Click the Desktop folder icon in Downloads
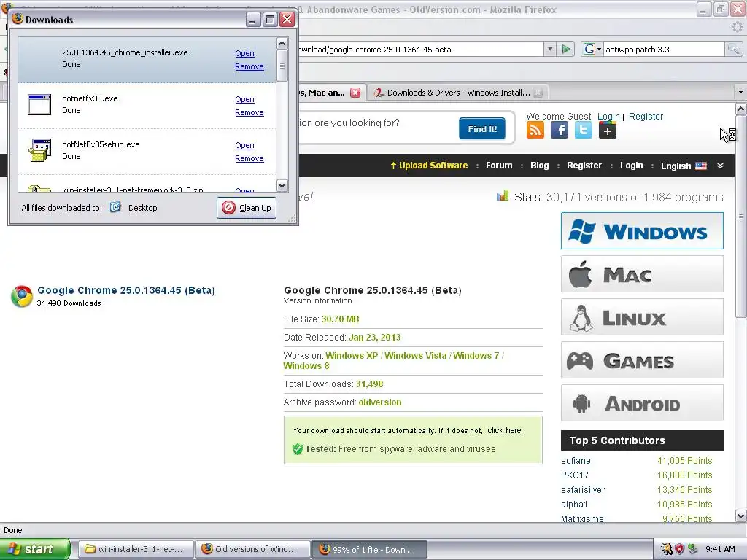 [x=115, y=207]
